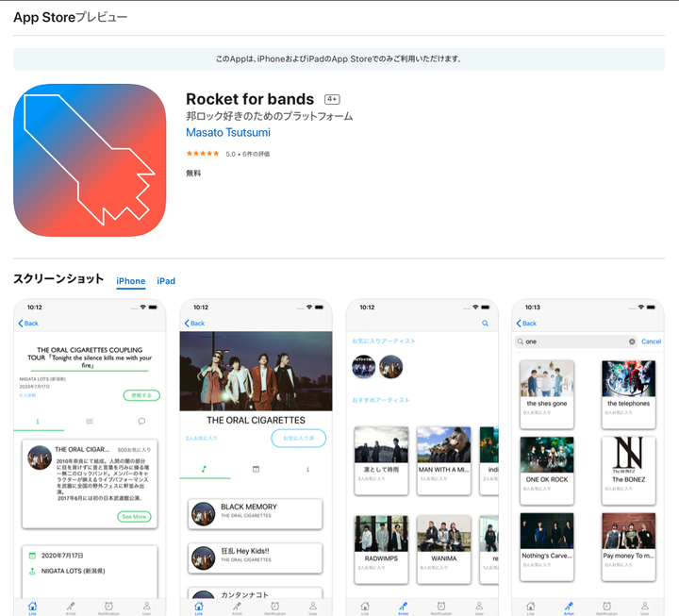
Task: Open the 凛として時雨 artist card
Action: point(381,460)
